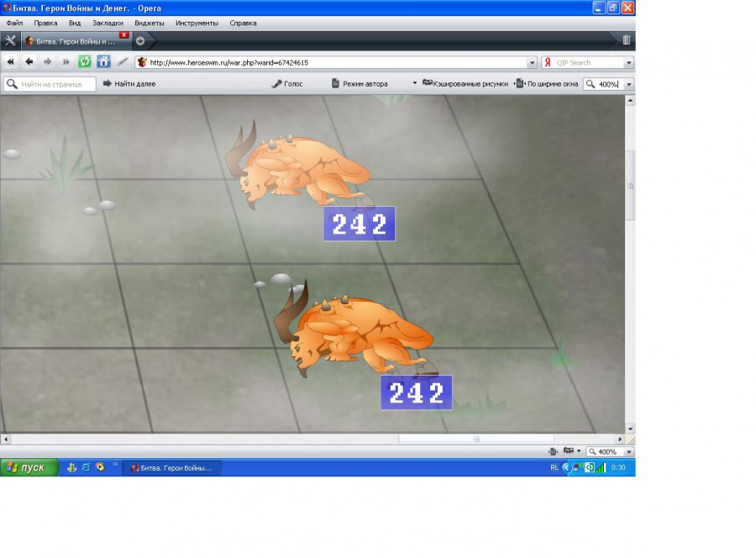The width and height of the screenshot is (756, 558).
Task: Reload the page with green refresh icon
Action: (x=85, y=61)
